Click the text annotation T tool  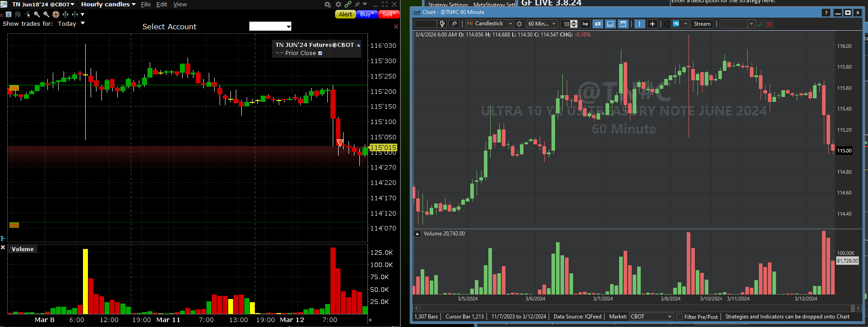click(9, 14)
